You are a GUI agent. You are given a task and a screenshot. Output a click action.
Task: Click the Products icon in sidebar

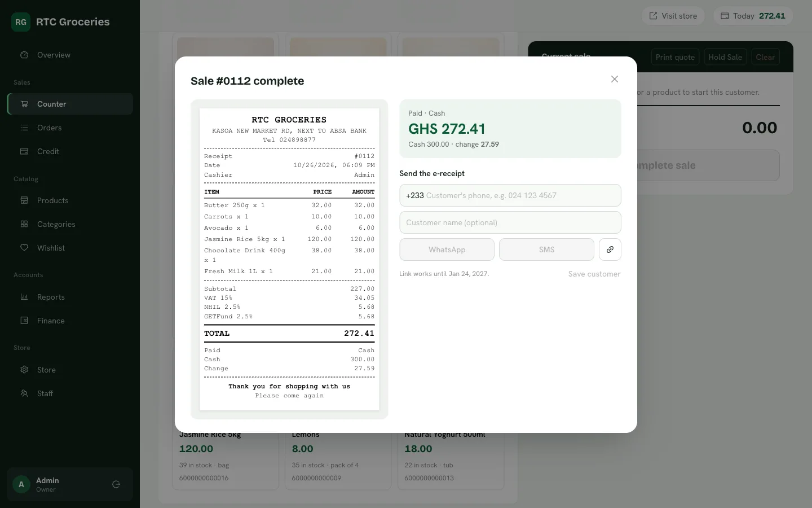point(24,200)
